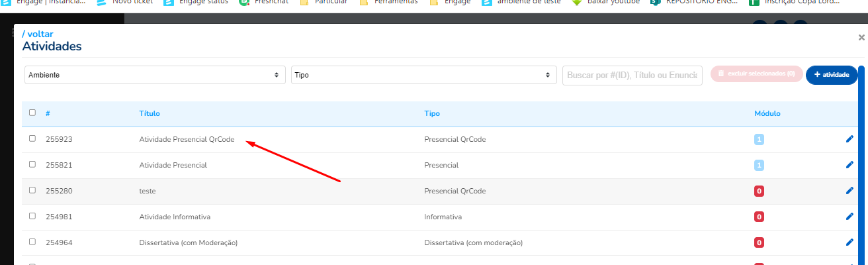Click the blue vertical scrollbar of the dialog
Viewport: 868px width, 265px height.
(x=861, y=166)
